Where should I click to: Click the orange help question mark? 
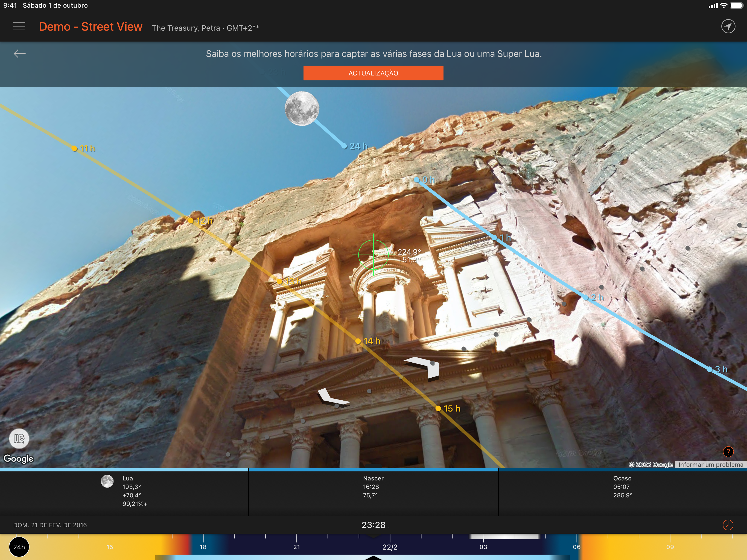(x=728, y=451)
